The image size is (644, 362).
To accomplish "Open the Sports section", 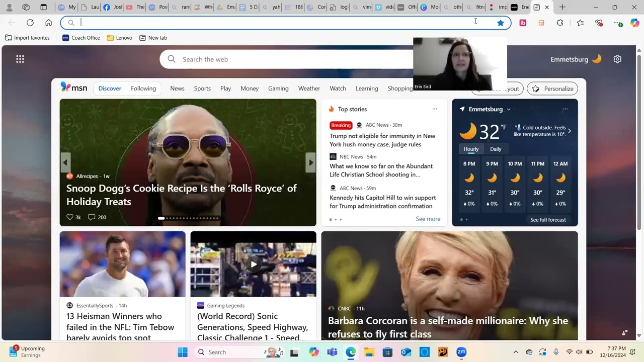I will pos(202,88).
